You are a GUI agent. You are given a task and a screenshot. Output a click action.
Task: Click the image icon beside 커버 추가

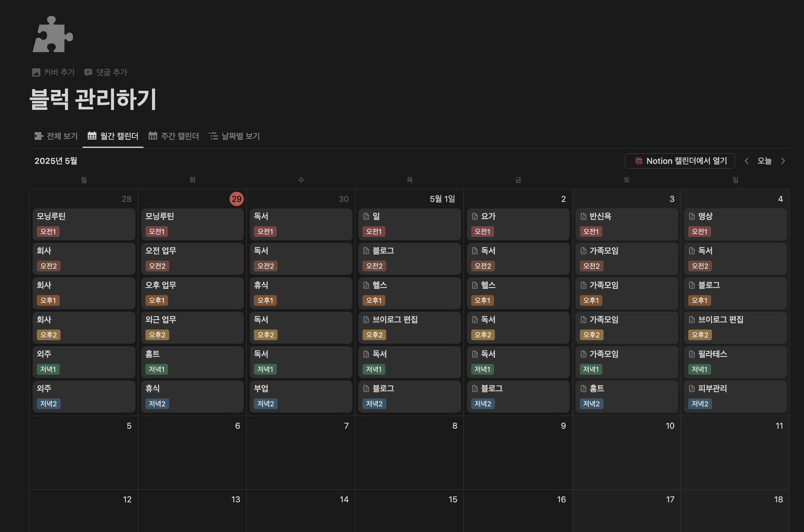[x=36, y=72]
